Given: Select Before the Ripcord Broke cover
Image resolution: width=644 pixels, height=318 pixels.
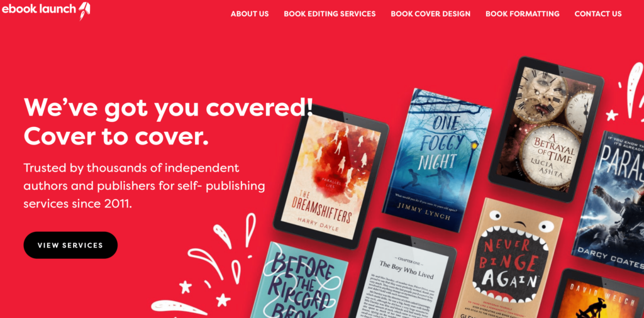Looking at the screenshot, I should (x=299, y=280).
